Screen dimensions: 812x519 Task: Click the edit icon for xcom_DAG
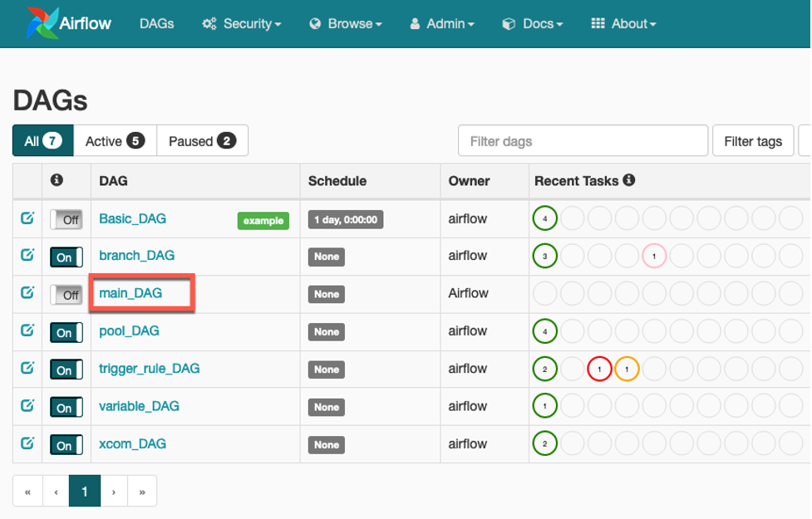pos(27,443)
